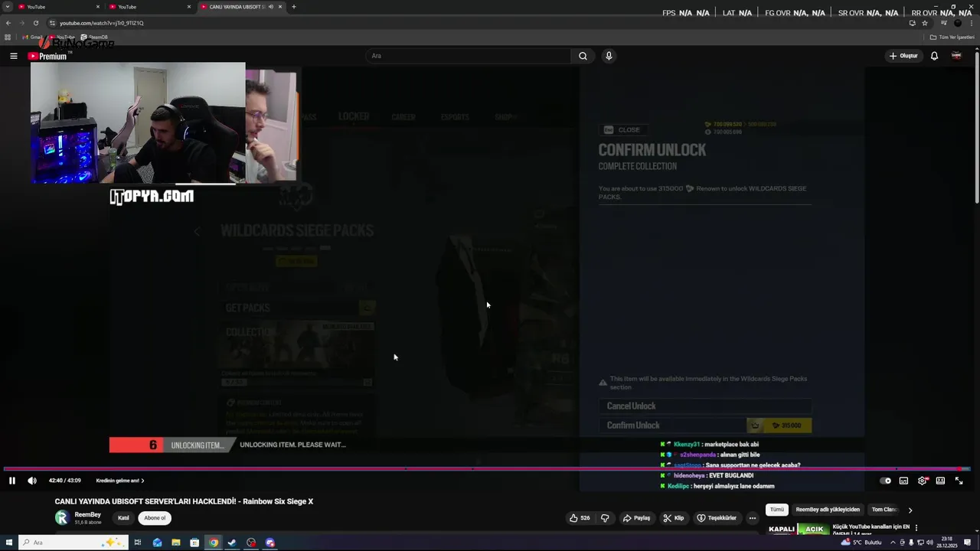Open the Gmail bookmark
The height and width of the screenshot is (551, 980).
pos(33,37)
